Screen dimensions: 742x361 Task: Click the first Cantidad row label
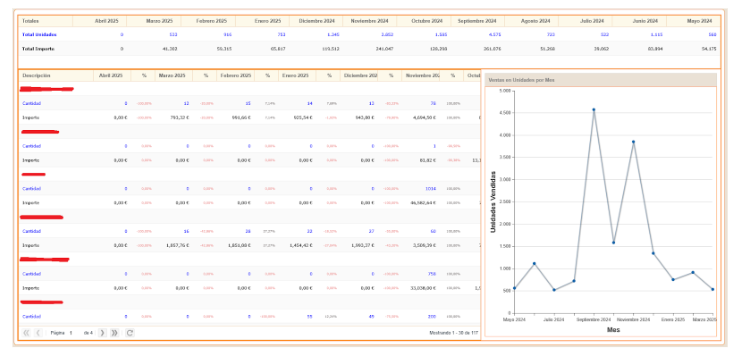[x=31, y=103]
